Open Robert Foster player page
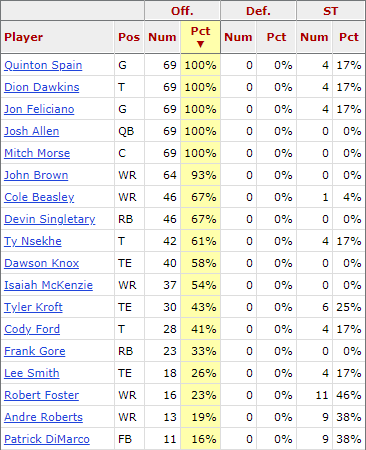The height and width of the screenshot is (450, 366). 42,395
